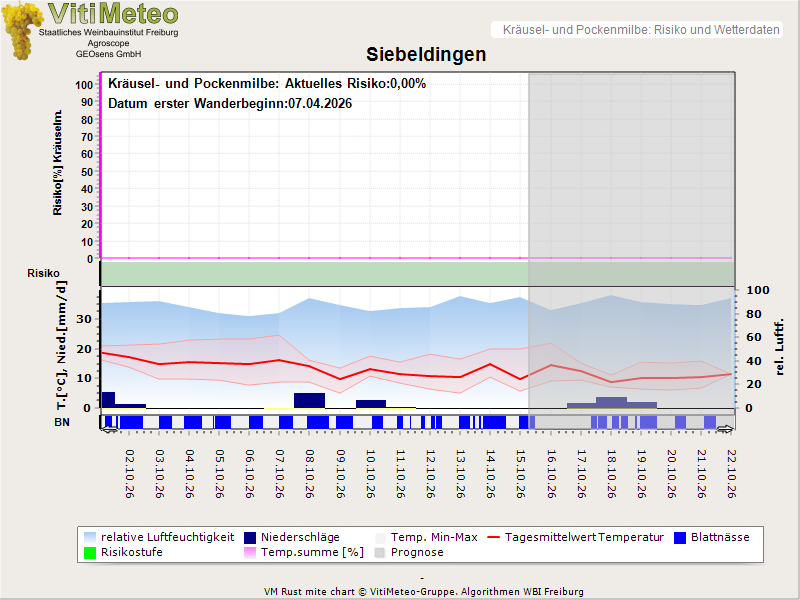This screenshot has height=600, width=800.
Task: Click the Prognose legend swatch
Action: 380,553
